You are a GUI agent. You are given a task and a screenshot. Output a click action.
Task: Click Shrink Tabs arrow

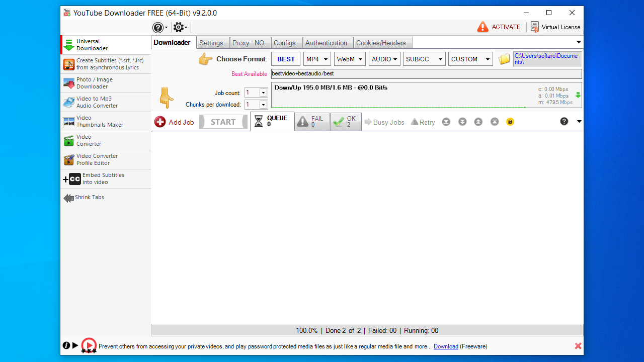tap(68, 198)
